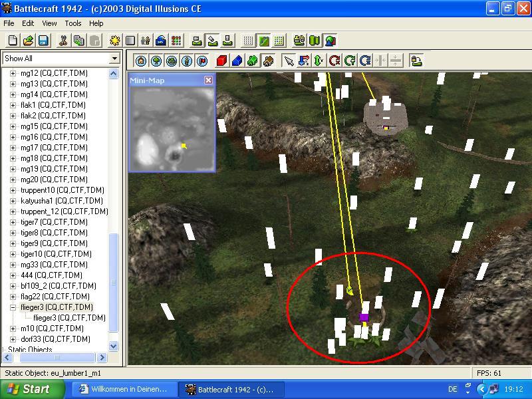Click the yellow sun lighting icon
The image size is (532, 399).
[x=114, y=41]
